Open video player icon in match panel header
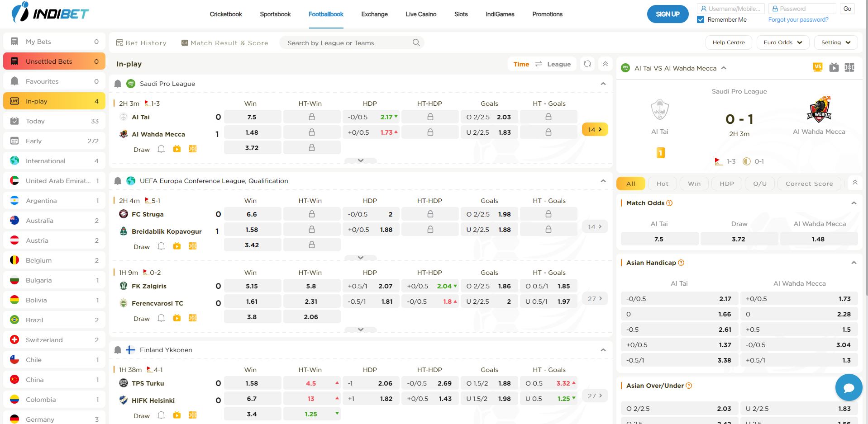Image resolution: width=868 pixels, height=424 pixels. point(834,67)
